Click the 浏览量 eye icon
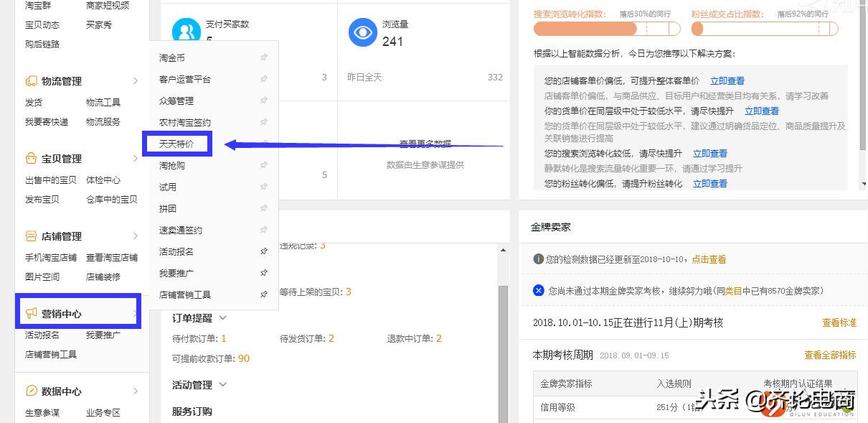 pyautogui.click(x=363, y=32)
